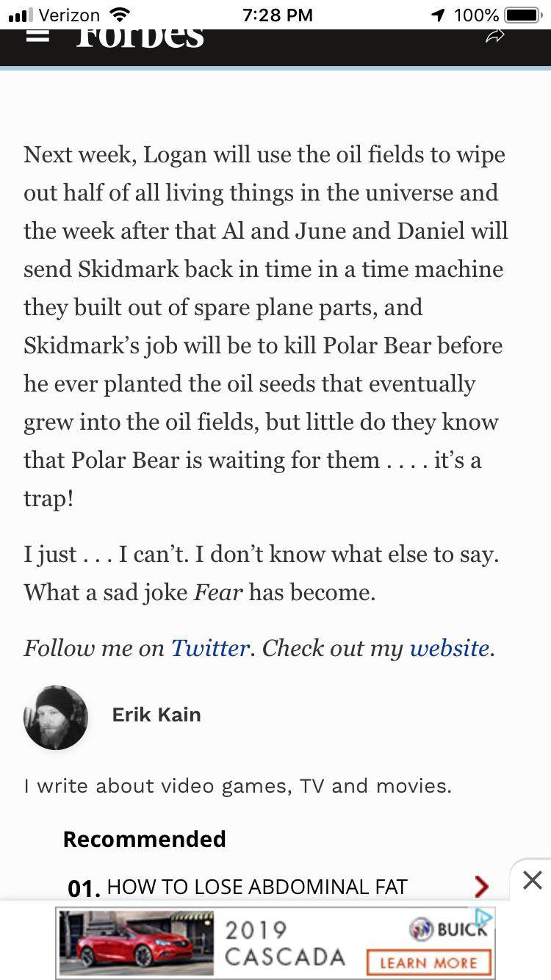551x980 pixels.
Task: Share this article using the arrow icon
Action: [x=495, y=37]
